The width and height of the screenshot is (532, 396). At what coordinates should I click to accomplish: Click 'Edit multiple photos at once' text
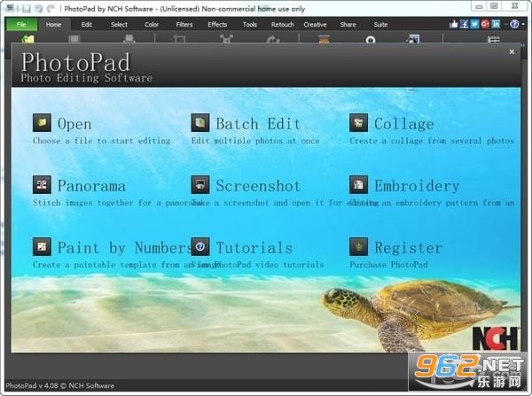click(255, 141)
